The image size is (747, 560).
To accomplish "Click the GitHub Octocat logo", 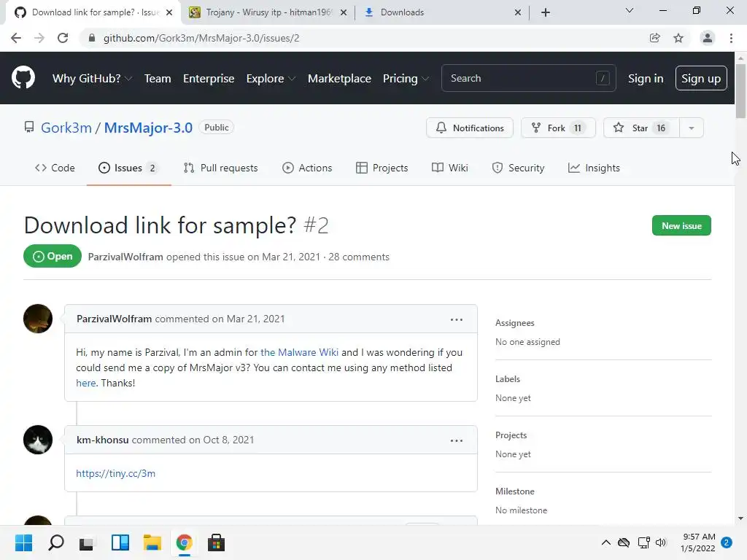I will [x=23, y=77].
